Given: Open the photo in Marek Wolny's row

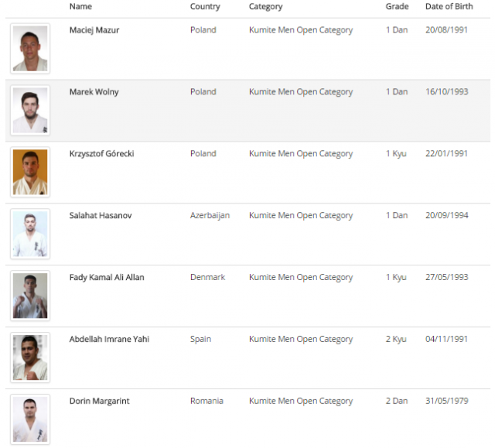Looking at the screenshot, I should (x=30, y=110).
